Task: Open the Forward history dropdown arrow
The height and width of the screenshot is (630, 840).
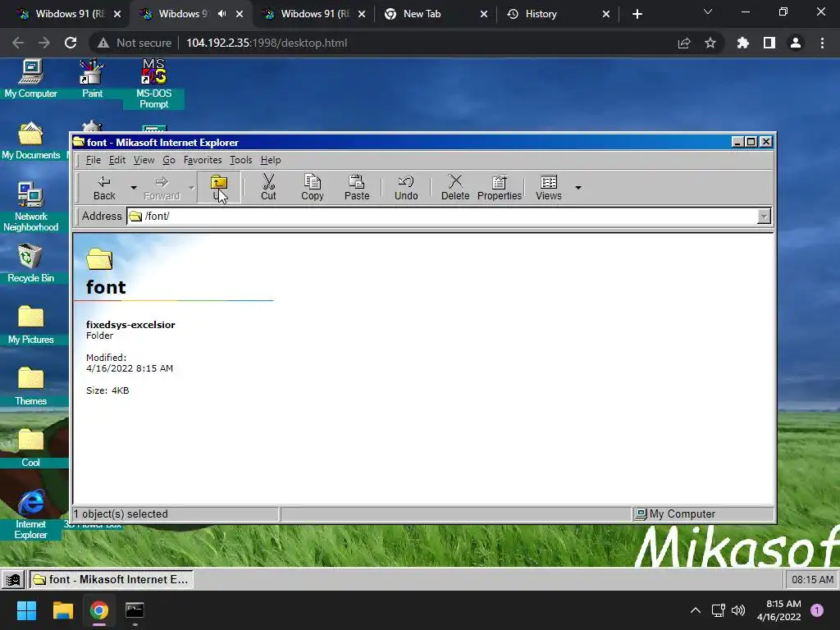Action: click(191, 188)
